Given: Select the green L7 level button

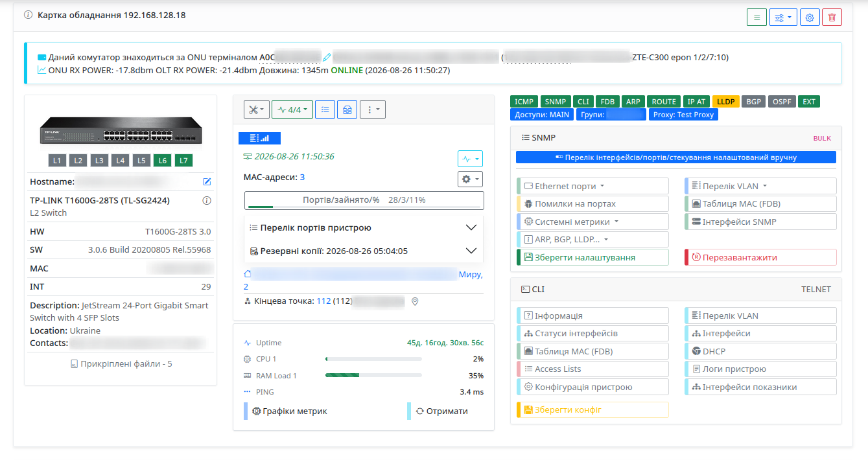Looking at the screenshot, I should tap(183, 160).
